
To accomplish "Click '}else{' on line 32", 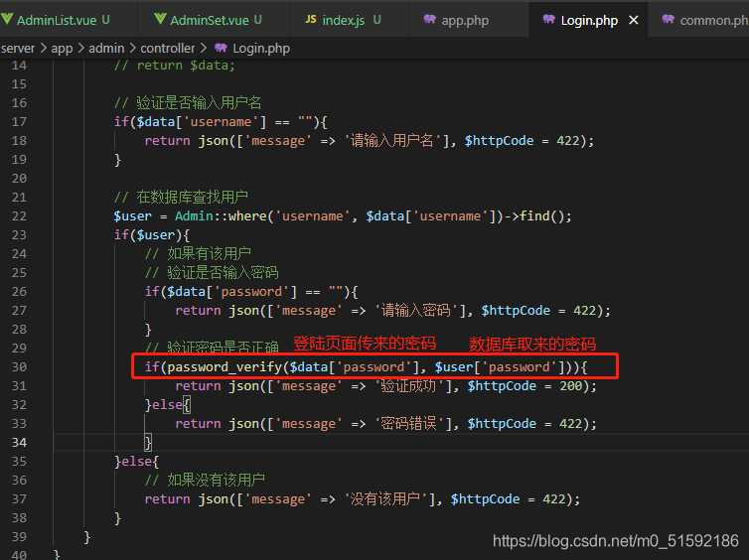I will (168, 405).
